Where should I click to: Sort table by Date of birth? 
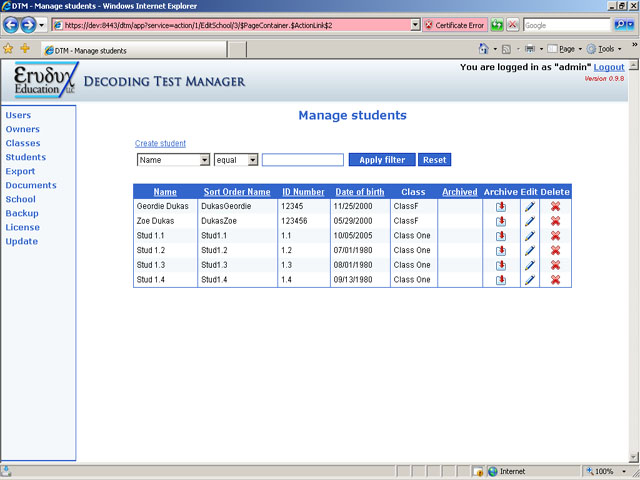click(360, 192)
